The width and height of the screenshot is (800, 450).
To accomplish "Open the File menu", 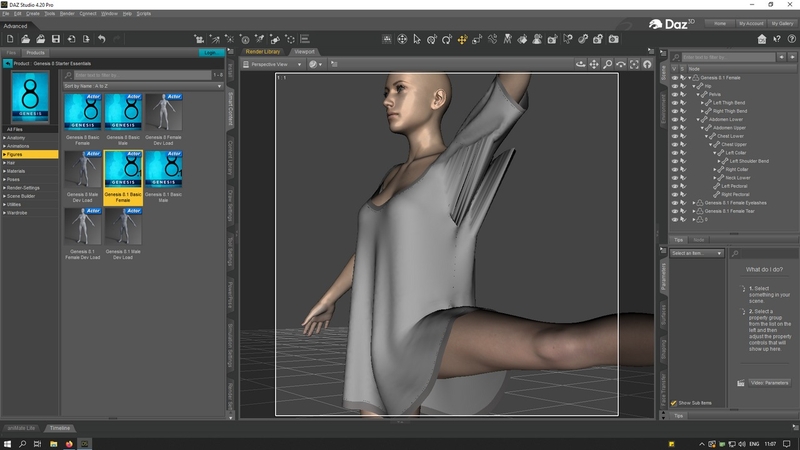I will tap(6, 14).
